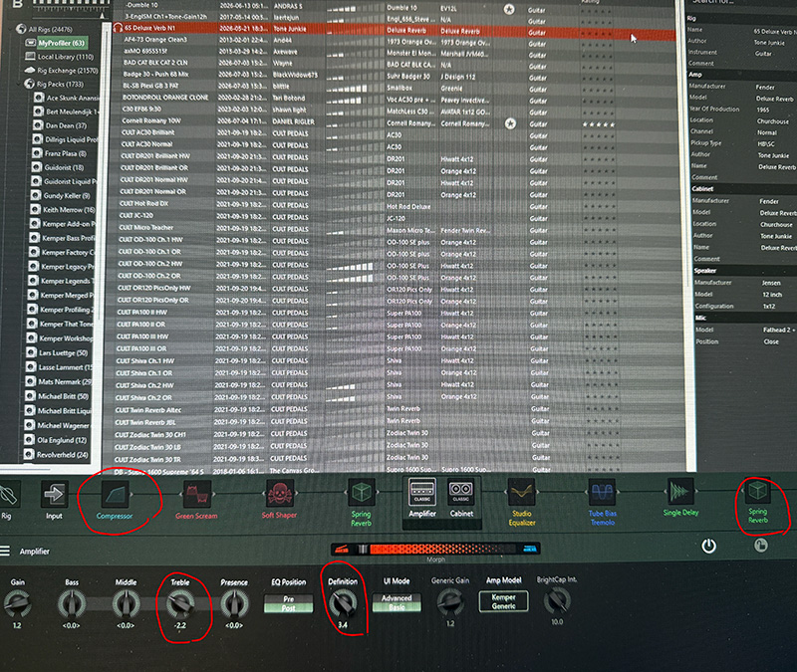
Task: Click the lock icon next to power button
Action: [x=761, y=545]
